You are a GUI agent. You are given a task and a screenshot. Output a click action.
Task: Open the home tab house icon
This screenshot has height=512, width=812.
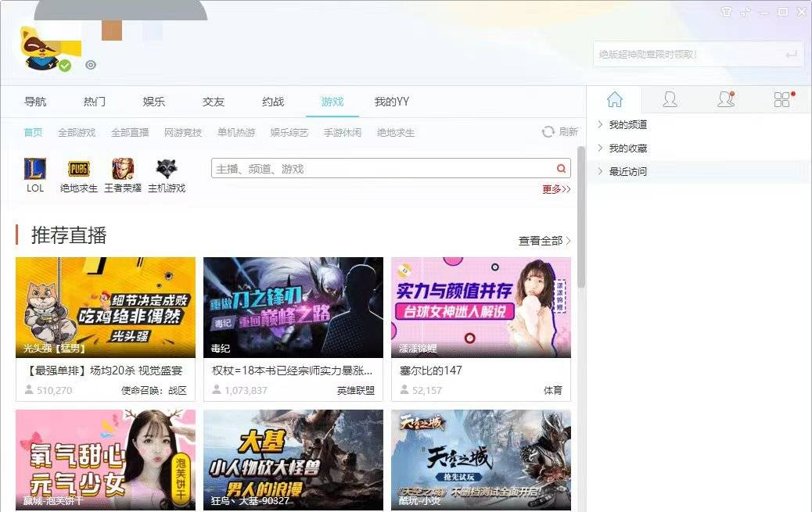click(x=615, y=98)
